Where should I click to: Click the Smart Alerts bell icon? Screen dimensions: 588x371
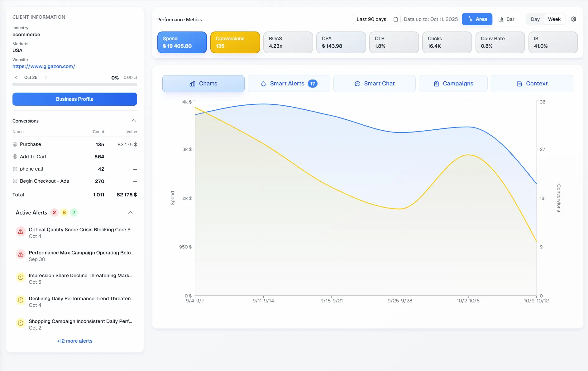(263, 84)
